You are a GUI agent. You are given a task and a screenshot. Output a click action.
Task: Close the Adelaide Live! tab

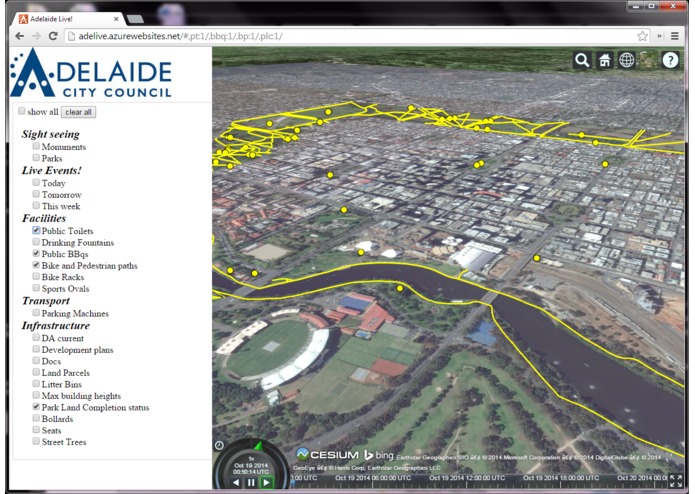point(116,19)
